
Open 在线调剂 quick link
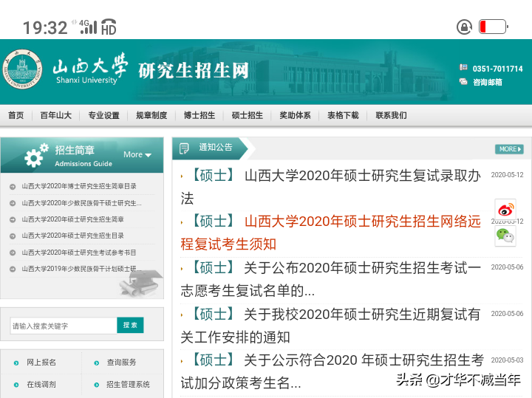41,385
